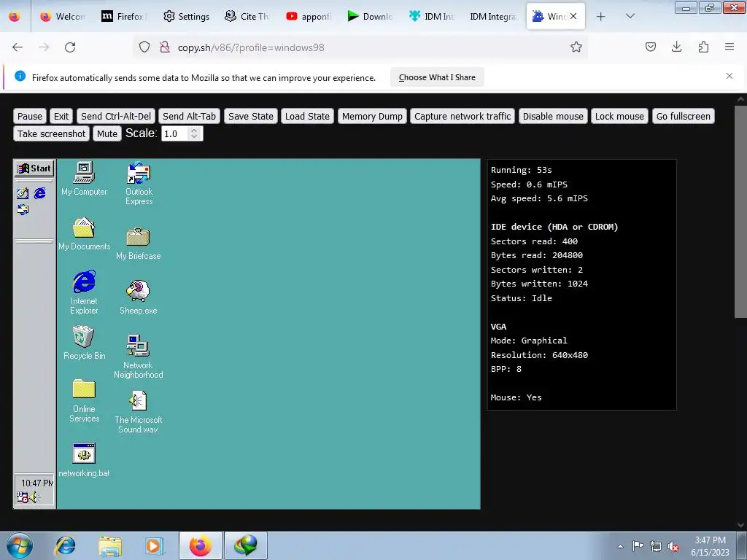Open Internet Explorer on Windows taskbar
Image resolution: width=747 pixels, height=560 pixels.
pyautogui.click(x=65, y=545)
